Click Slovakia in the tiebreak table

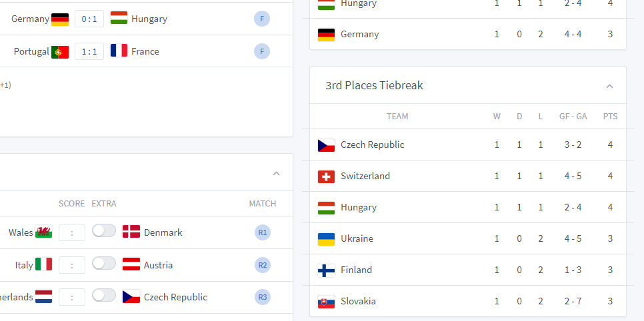point(358,301)
